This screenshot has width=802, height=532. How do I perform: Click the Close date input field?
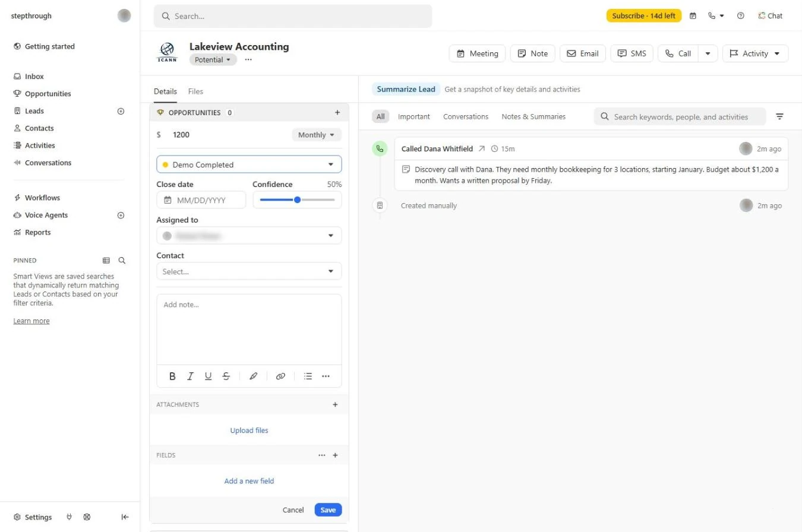tap(201, 200)
